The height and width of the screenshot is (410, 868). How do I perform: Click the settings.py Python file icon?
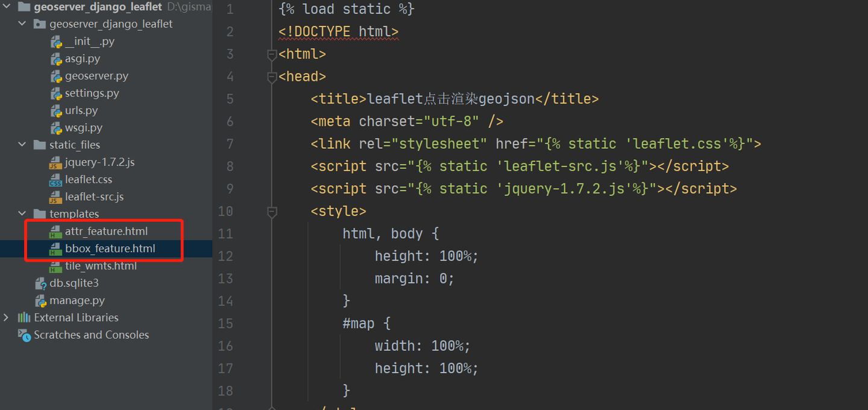coord(55,93)
